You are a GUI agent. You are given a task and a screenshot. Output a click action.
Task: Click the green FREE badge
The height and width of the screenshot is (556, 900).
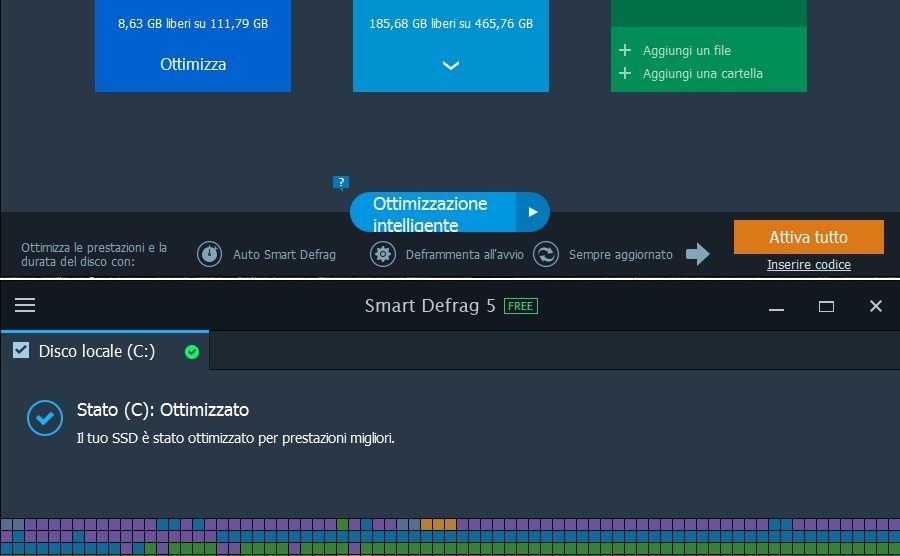pos(521,306)
